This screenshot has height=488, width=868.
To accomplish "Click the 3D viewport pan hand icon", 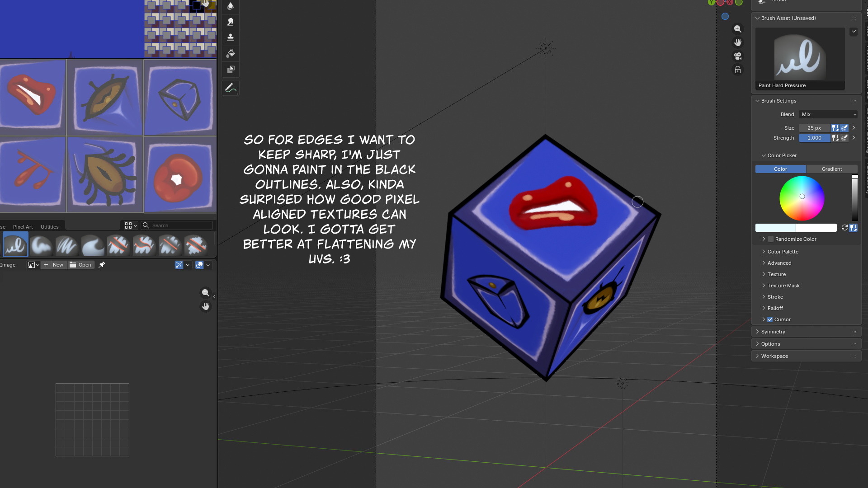I will [x=738, y=42].
